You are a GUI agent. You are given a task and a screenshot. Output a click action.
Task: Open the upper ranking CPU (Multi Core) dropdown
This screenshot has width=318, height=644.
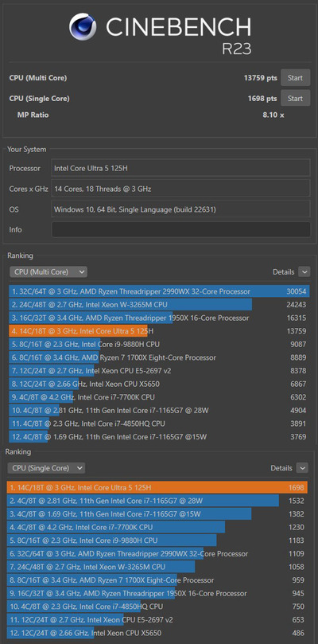pyautogui.click(x=48, y=272)
